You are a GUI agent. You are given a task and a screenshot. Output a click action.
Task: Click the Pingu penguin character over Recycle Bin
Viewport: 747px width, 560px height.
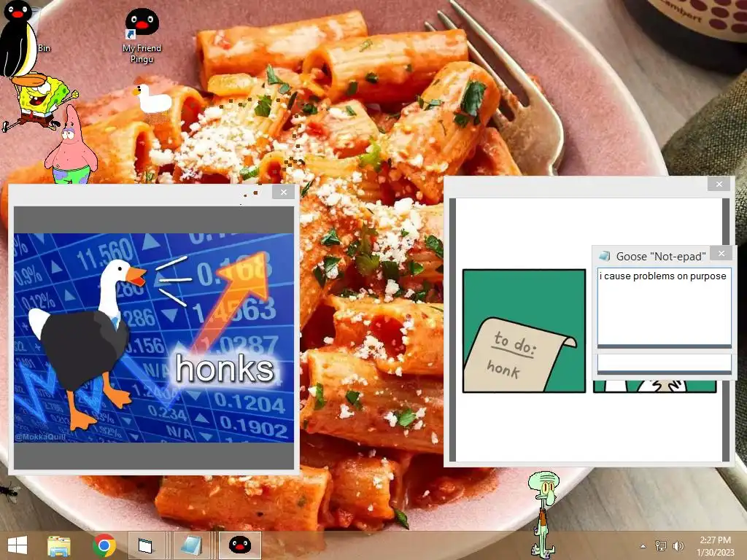click(x=18, y=39)
